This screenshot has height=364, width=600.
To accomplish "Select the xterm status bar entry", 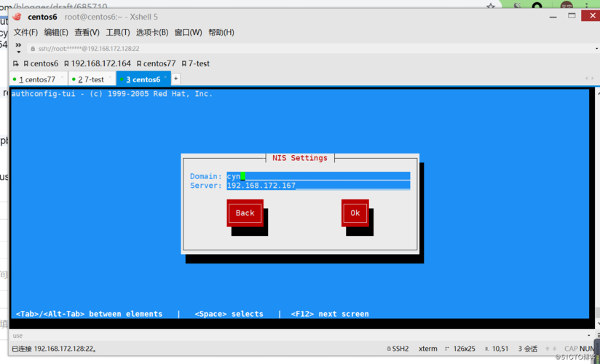I will tap(428, 349).
